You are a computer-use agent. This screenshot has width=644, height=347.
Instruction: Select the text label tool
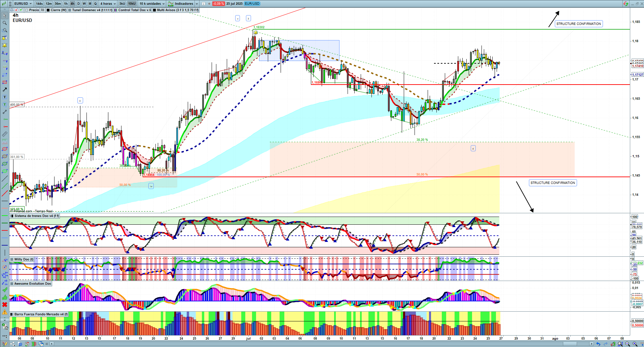[5, 97]
